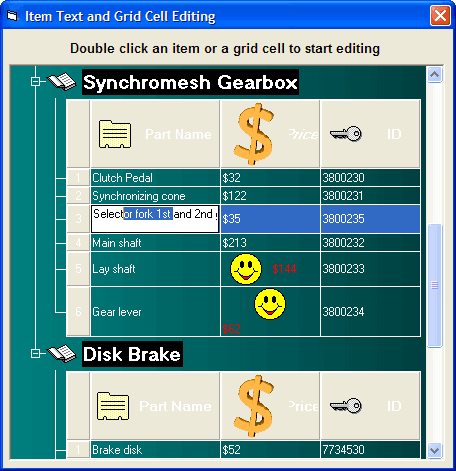Click the key icon in Gearbox ID header
Viewport: 456px width, 471px height.
click(346, 134)
